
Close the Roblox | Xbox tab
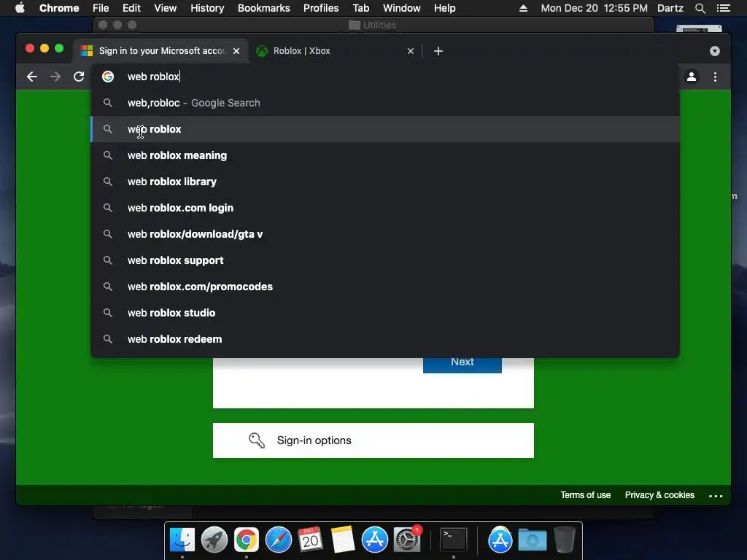pos(411,51)
